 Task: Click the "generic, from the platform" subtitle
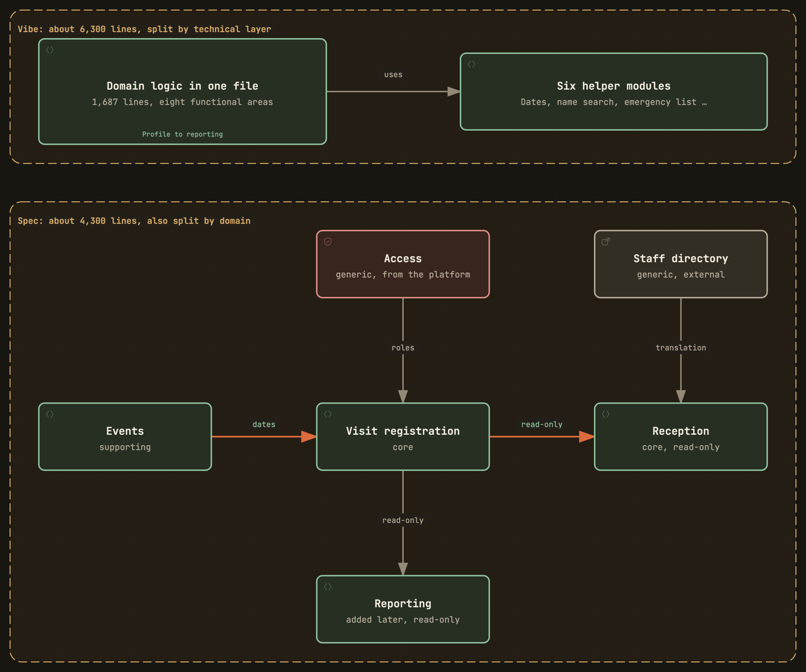[403, 275]
